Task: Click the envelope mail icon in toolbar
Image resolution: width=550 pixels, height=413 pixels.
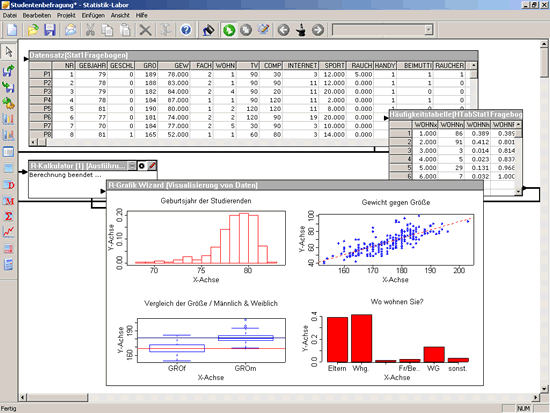Action: tap(71, 30)
